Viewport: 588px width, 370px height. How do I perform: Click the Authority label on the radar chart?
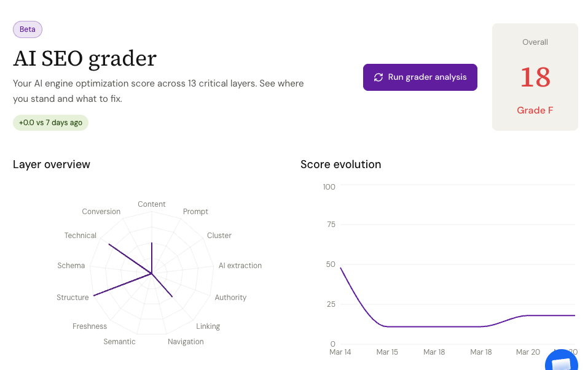point(230,298)
